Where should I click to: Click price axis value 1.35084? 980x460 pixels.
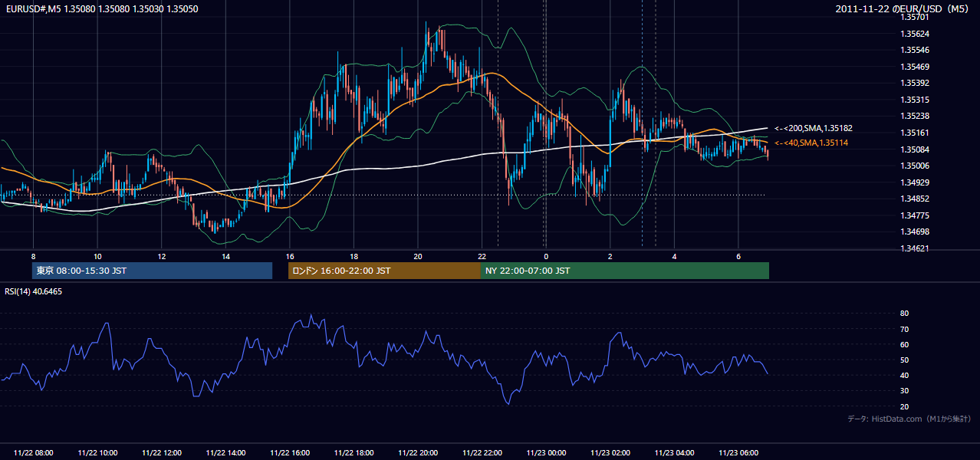pyautogui.click(x=916, y=149)
